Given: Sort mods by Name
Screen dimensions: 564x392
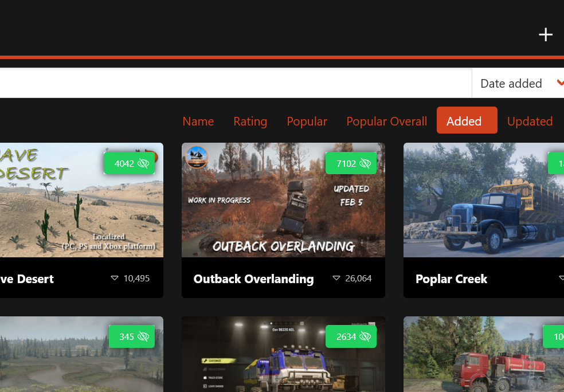Looking at the screenshot, I should coord(198,121).
